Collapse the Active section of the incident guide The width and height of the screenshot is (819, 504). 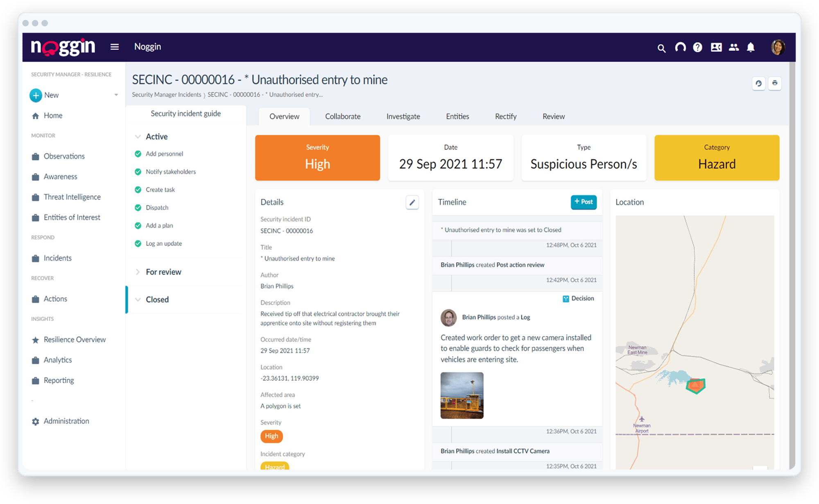[x=138, y=136]
